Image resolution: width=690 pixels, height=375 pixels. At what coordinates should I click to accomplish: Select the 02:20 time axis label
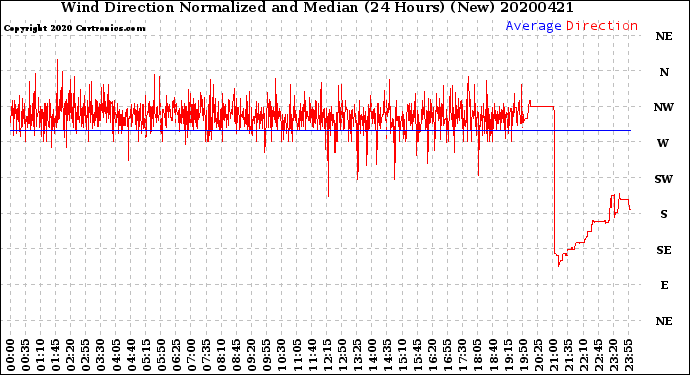pos(71,355)
